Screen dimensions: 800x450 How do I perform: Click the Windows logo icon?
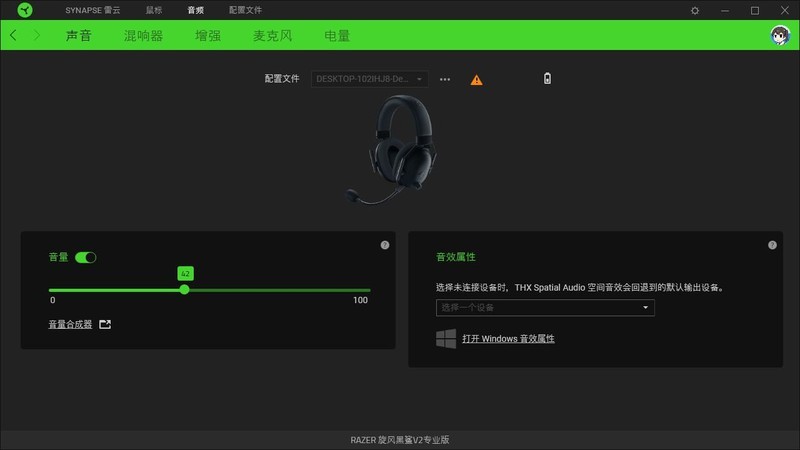446,338
